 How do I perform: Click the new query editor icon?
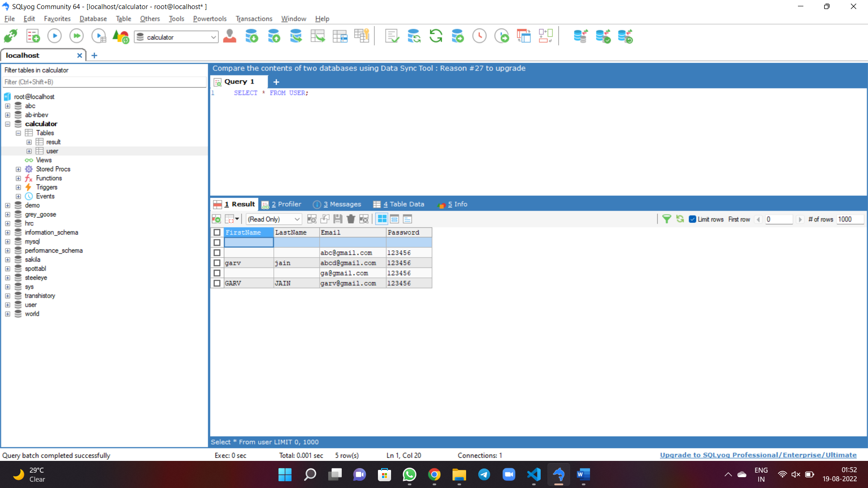33,36
